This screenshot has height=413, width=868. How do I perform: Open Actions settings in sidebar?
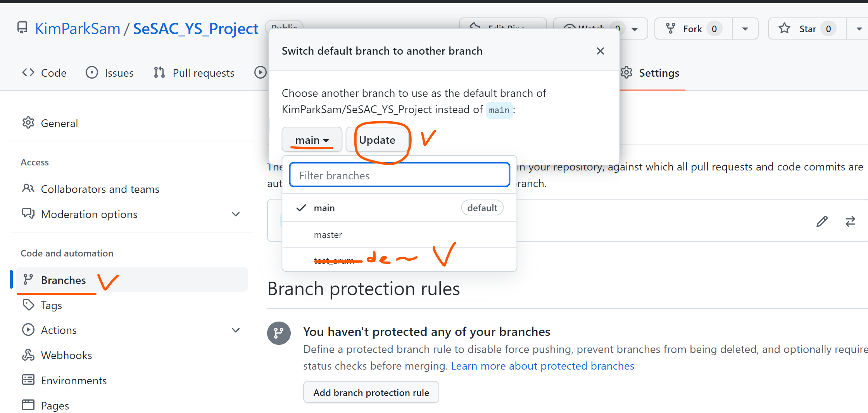(x=132, y=330)
